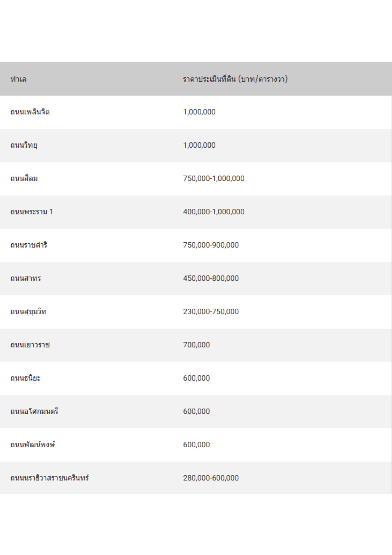
Task: Select the 450,000-800,000 price cell
Action: (x=211, y=278)
